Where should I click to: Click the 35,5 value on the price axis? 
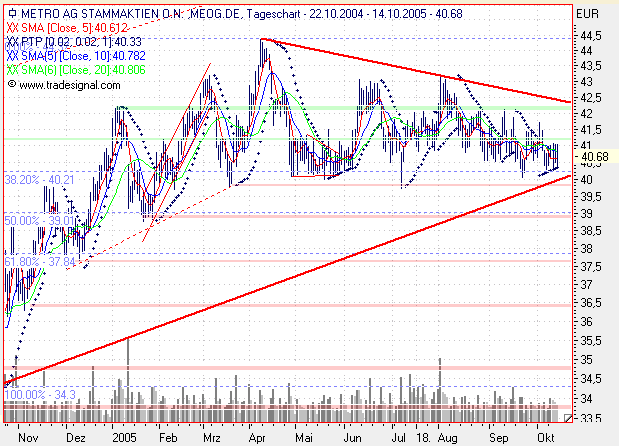click(x=591, y=340)
